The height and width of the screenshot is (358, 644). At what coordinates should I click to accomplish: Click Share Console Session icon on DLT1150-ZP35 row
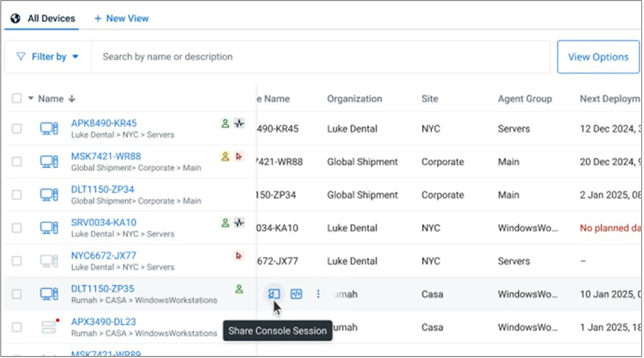pyautogui.click(x=274, y=294)
